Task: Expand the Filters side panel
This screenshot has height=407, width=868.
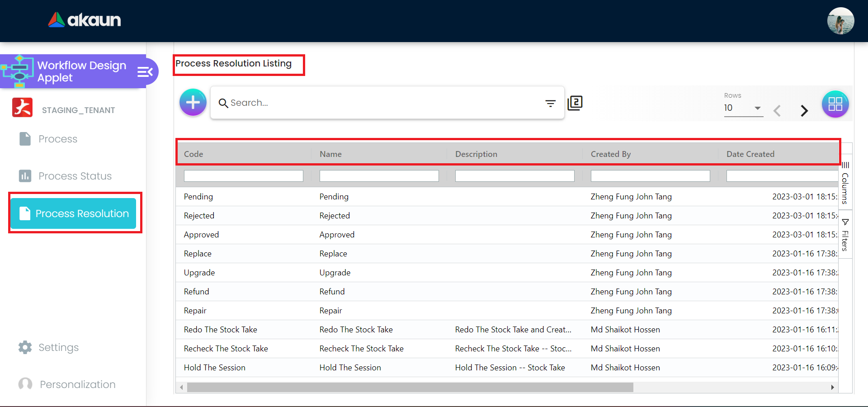Action: 845,235
